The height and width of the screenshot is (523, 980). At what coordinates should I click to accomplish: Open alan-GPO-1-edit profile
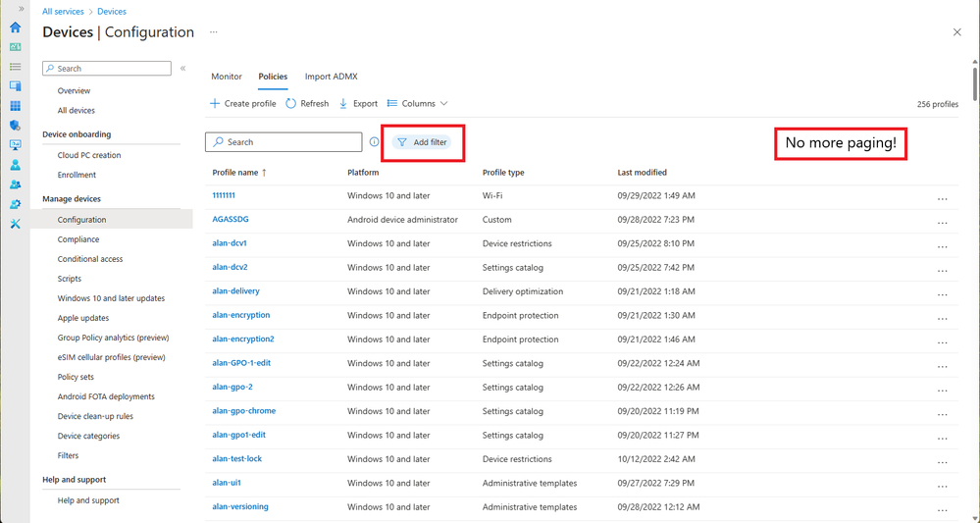[x=241, y=363]
